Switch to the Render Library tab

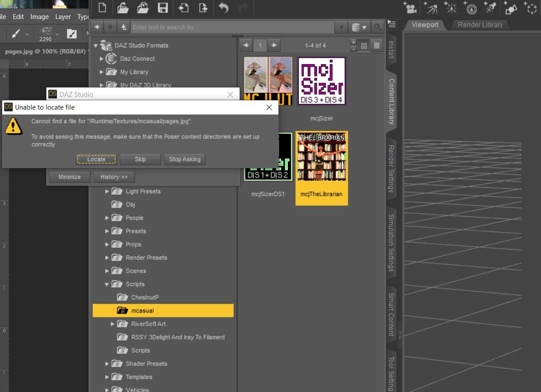coord(480,25)
